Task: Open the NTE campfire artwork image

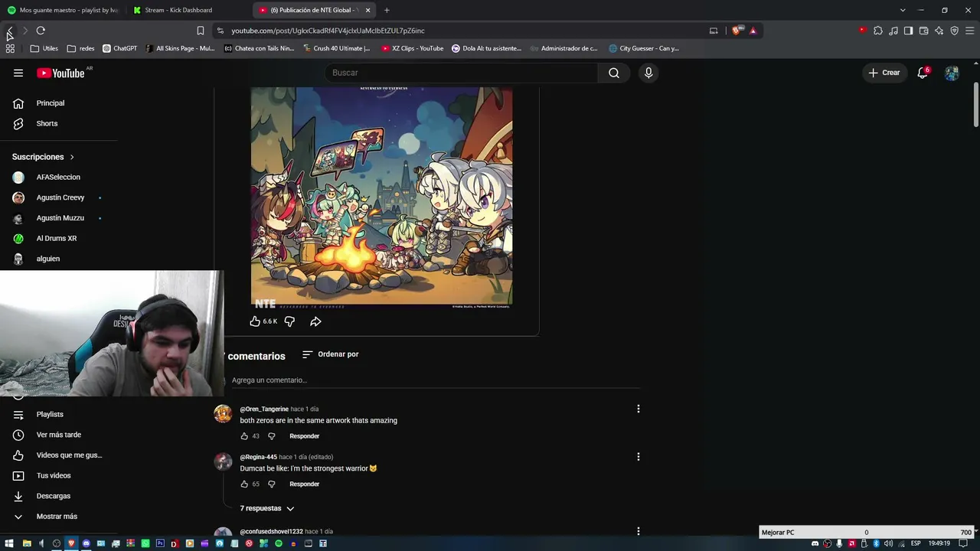Action: coord(381,197)
